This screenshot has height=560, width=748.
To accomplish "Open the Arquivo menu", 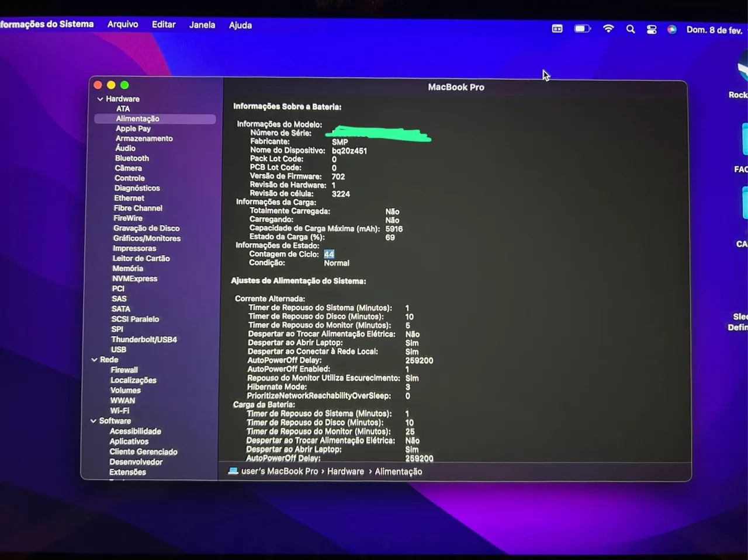I will tap(123, 24).
